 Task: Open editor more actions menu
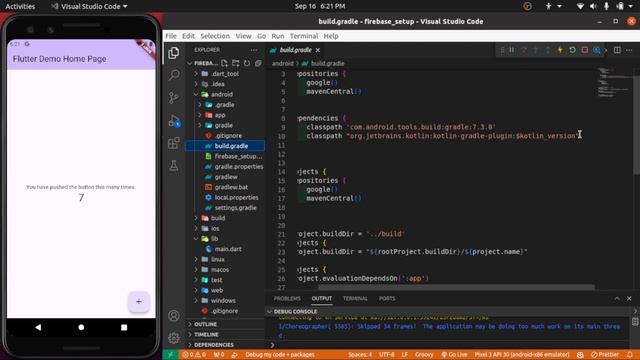(629, 50)
